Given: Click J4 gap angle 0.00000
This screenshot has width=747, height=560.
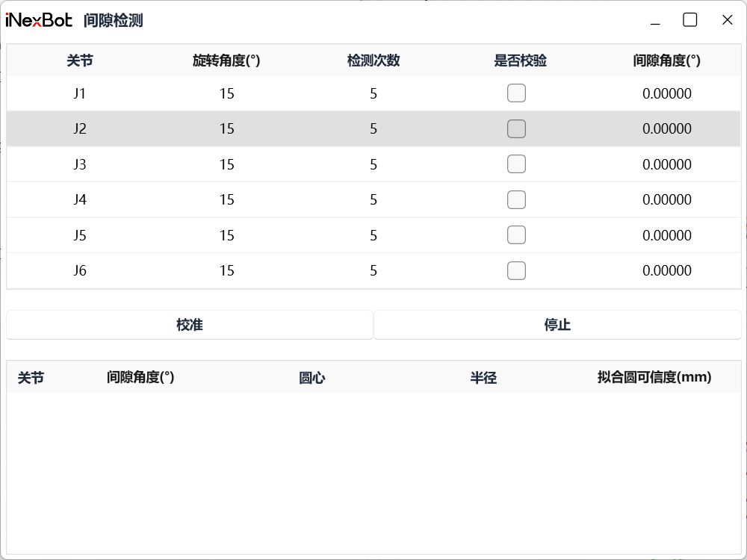Looking at the screenshot, I should 667,199.
